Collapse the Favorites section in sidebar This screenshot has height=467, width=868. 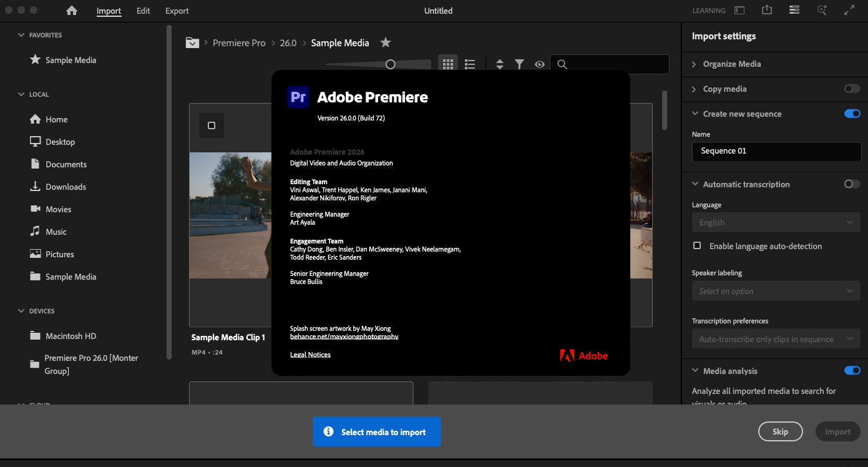[21, 35]
